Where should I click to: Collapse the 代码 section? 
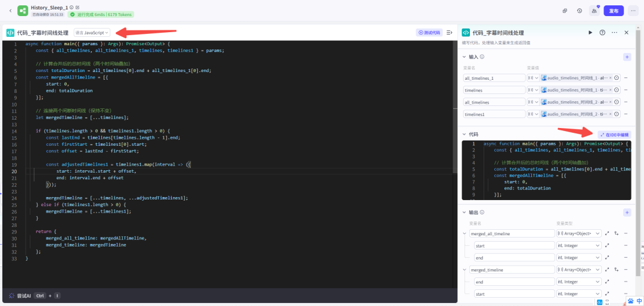coord(465,134)
